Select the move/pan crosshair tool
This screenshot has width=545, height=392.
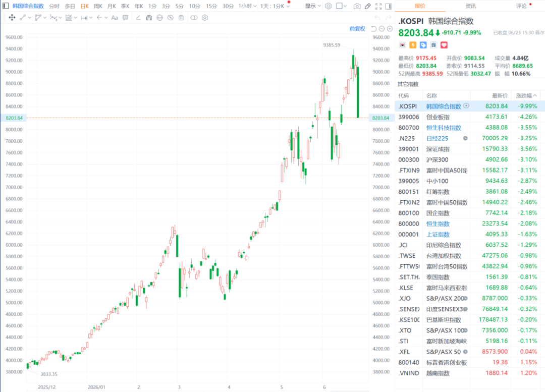pyautogui.click(x=12, y=17)
